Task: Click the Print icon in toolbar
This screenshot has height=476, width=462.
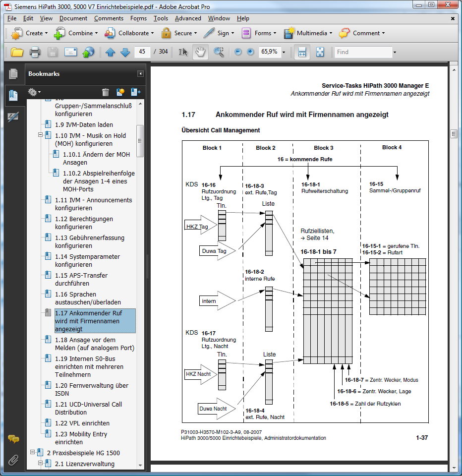Action: point(35,52)
